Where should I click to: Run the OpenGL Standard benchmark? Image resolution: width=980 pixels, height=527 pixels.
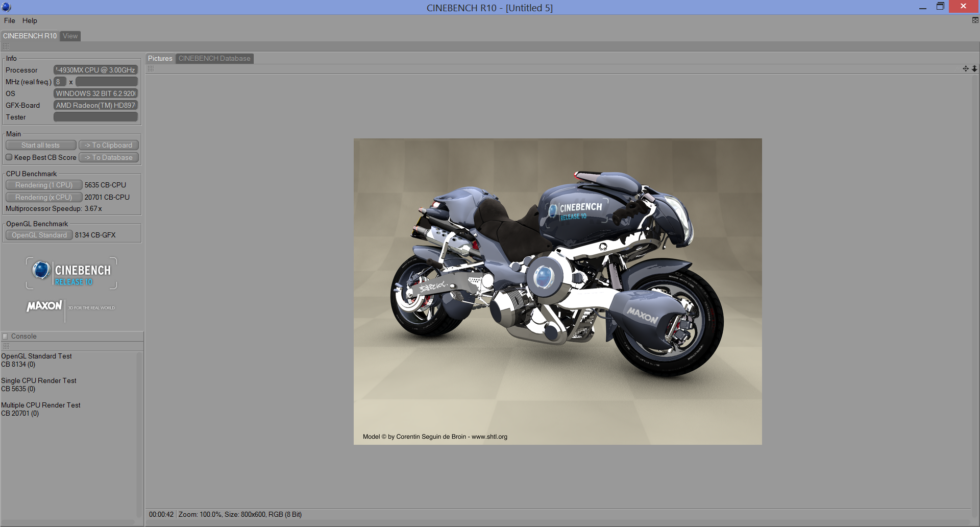(x=39, y=235)
